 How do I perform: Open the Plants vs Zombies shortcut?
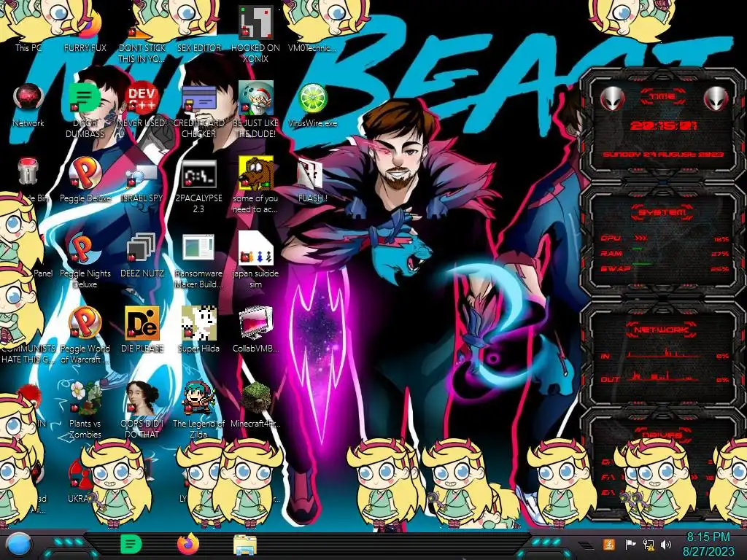[85, 411]
